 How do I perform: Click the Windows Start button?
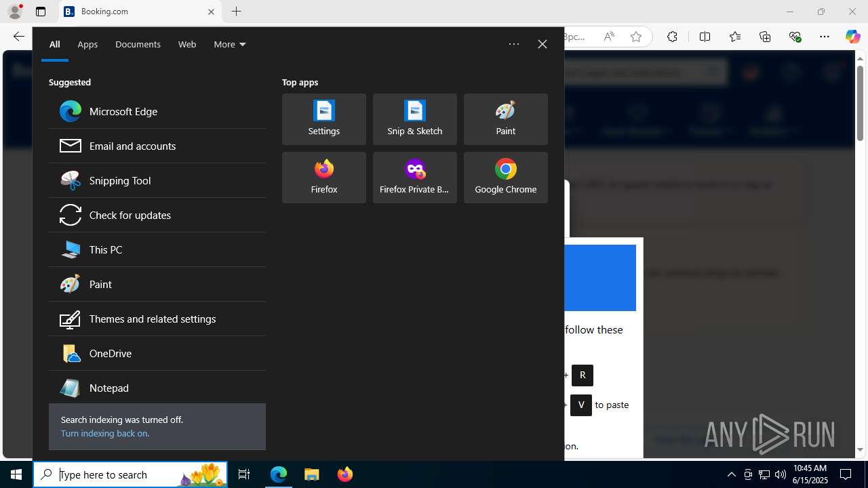16,474
